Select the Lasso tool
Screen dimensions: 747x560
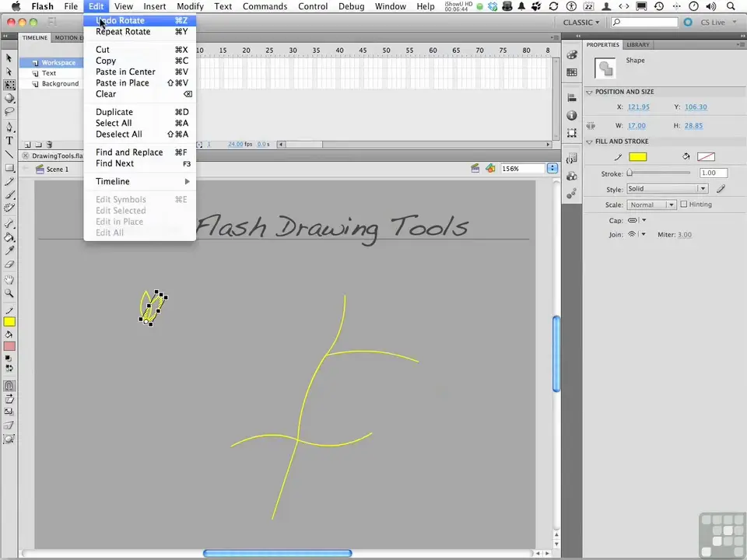coord(9,111)
